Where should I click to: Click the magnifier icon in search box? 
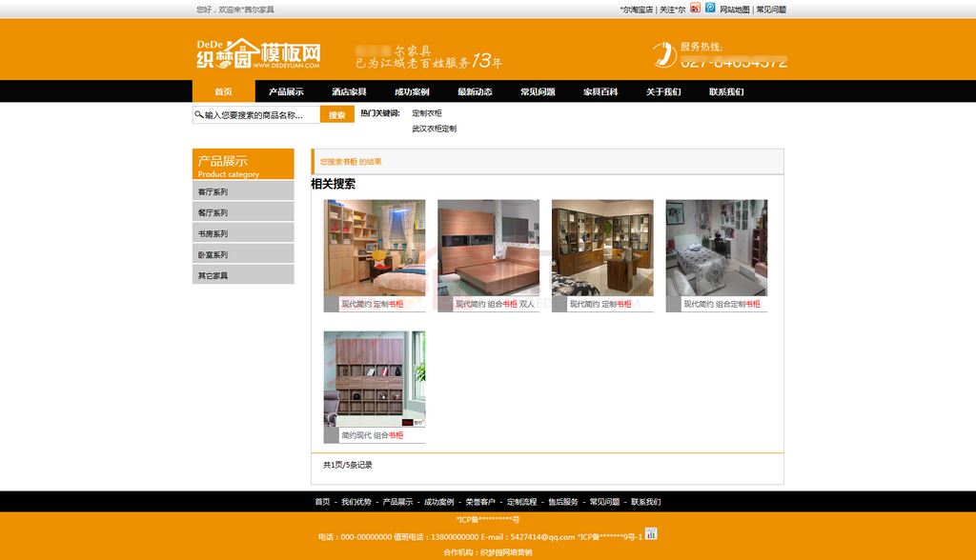[x=198, y=115]
